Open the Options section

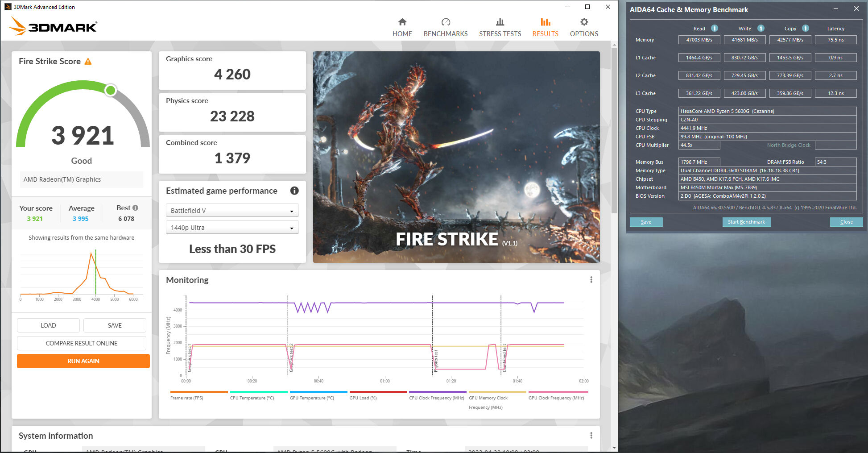[584, 28]
